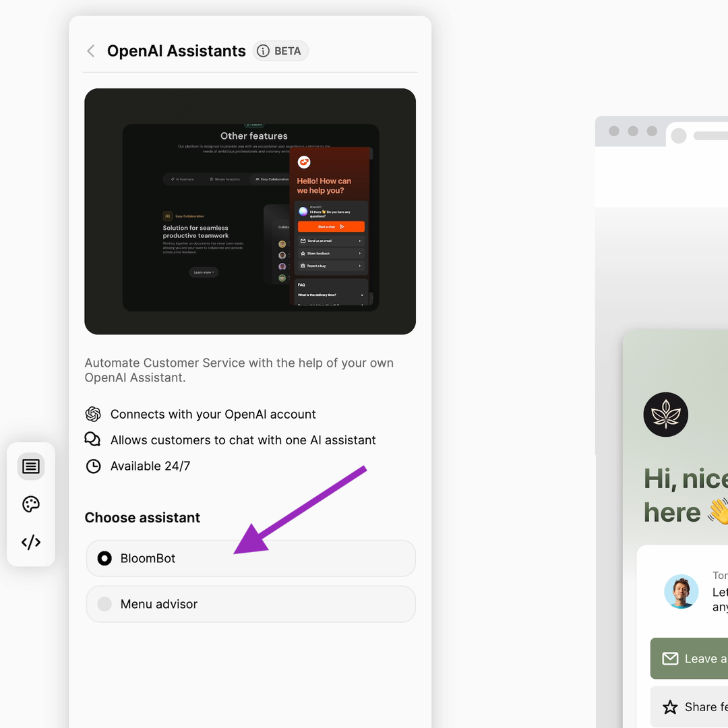
Task: Click the Share feedback row arrow
Action: (x=361, y=253)
